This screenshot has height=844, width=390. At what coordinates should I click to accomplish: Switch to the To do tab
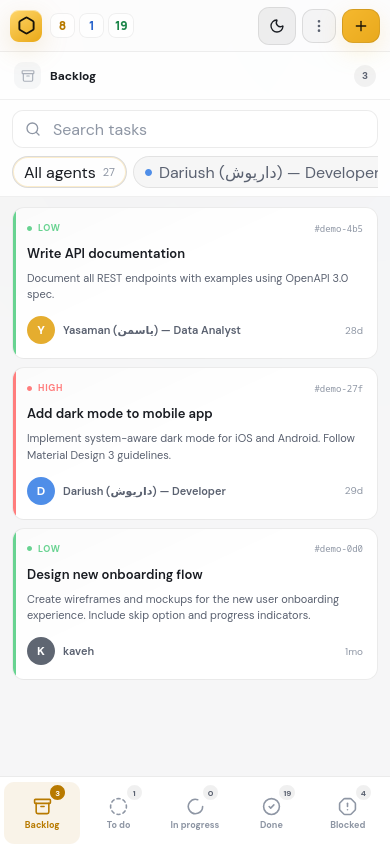pos(118,813)
